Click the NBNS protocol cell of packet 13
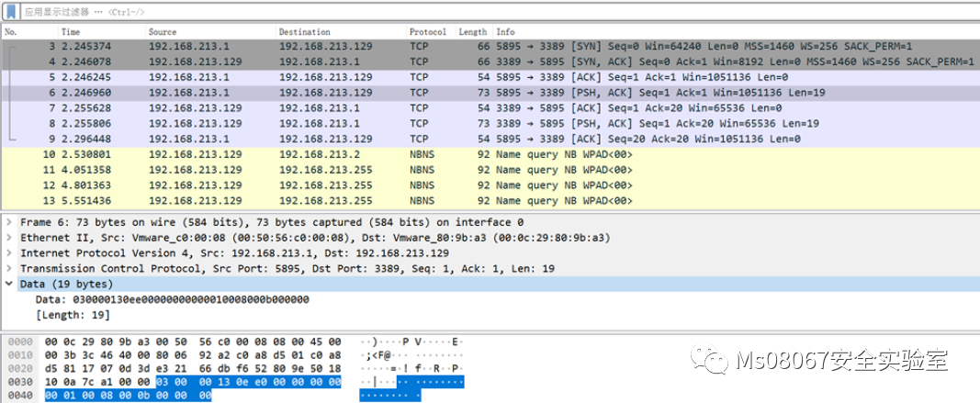The image size is (980, 403). (422, 200)
